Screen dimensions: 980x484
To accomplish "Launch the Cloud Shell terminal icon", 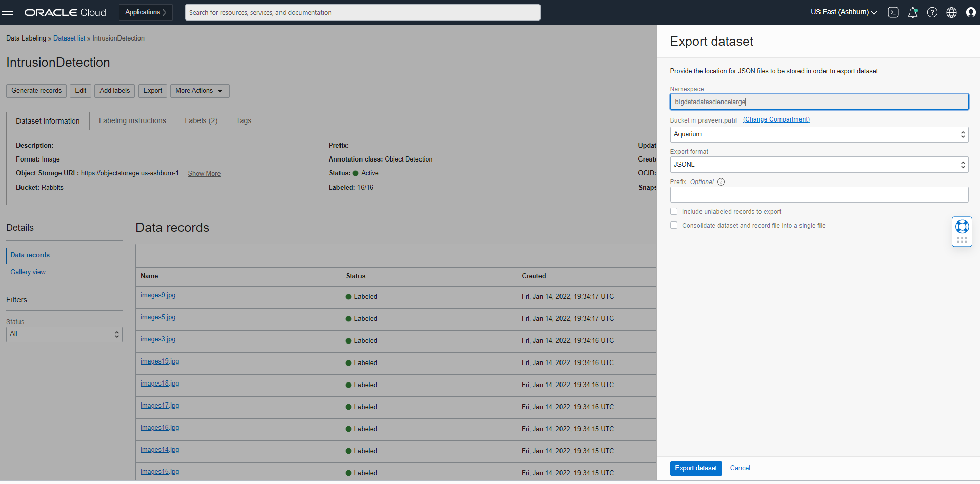I will point(893,12).
